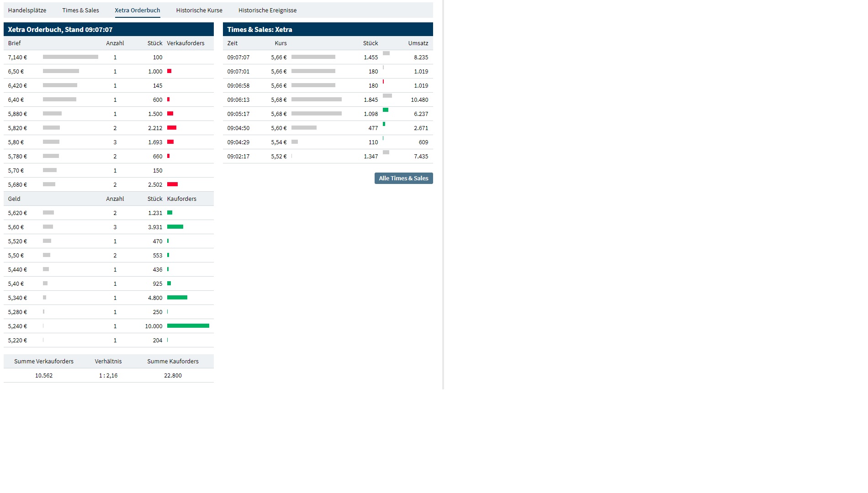Select the 5,50 € Geld price
The height and width of the screenshot is (493, 868).
tap(16, 255)
